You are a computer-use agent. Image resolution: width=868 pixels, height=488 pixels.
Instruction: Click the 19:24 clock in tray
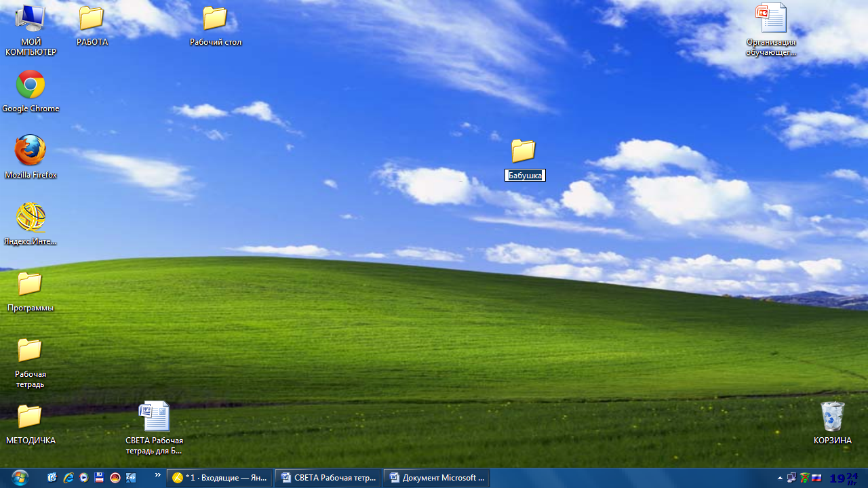844,478
